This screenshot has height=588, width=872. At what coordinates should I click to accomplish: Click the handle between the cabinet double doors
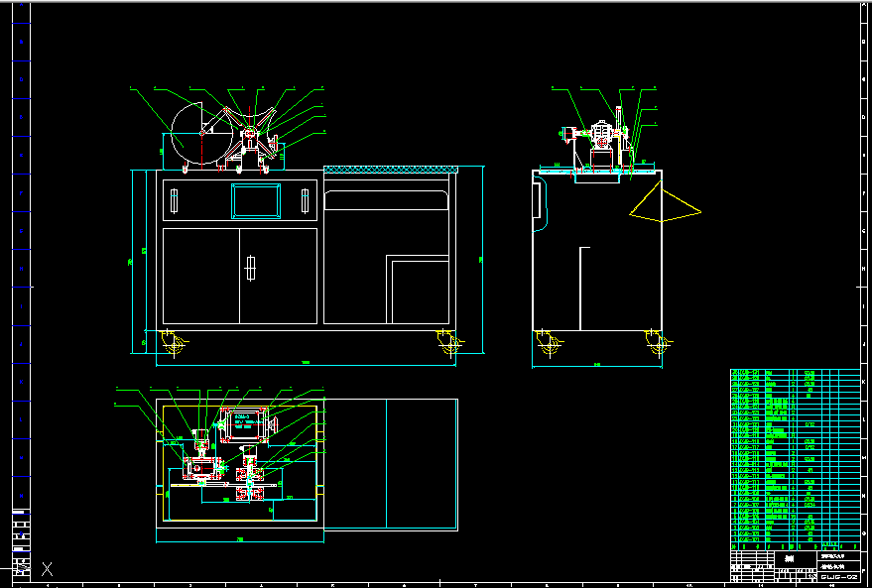click(x=251, y=269)
